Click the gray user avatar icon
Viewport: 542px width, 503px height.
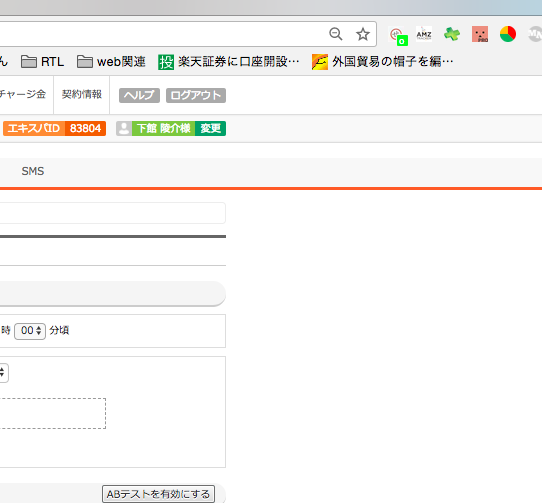click(124, 128)
